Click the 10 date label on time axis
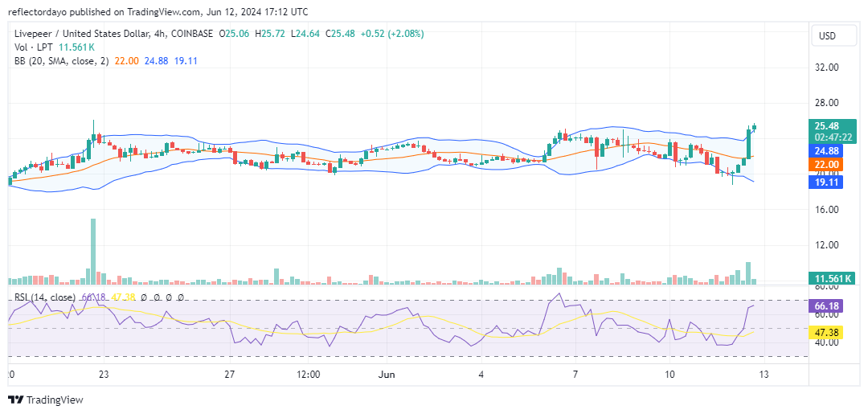Image resolution: width=868 pixels, height=414 pixels. (x=669, y=374)
